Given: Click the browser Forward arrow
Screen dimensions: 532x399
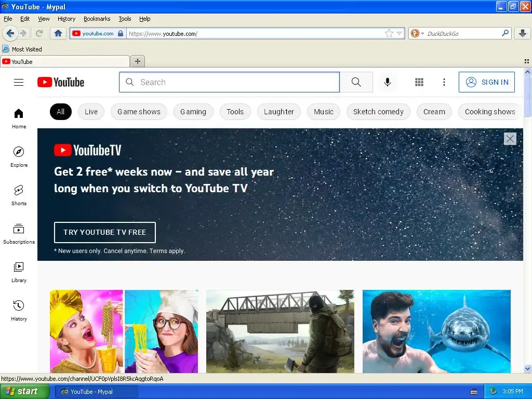Looking at the screenshot, I should [x=23, y=33].
